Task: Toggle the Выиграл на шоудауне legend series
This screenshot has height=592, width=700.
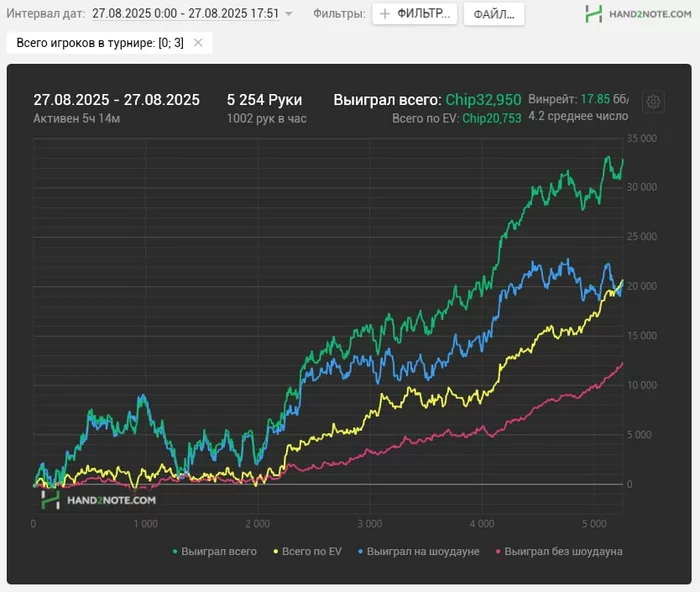Action: pos(419,551)
